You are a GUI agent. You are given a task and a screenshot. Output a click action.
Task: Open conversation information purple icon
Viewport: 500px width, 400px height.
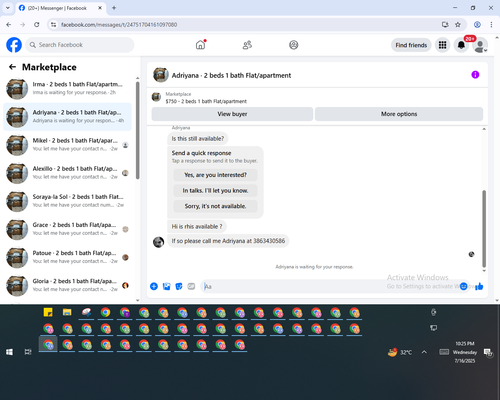pos(475,75)
